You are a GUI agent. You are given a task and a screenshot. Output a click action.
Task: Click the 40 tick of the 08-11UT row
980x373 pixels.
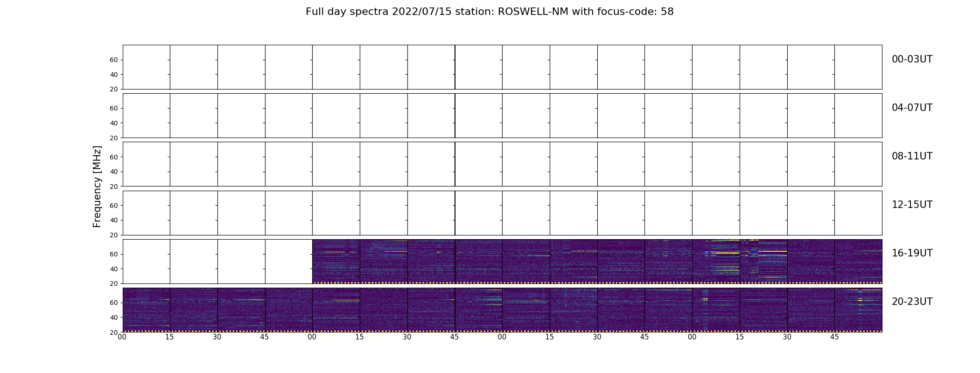click(114, 172)
